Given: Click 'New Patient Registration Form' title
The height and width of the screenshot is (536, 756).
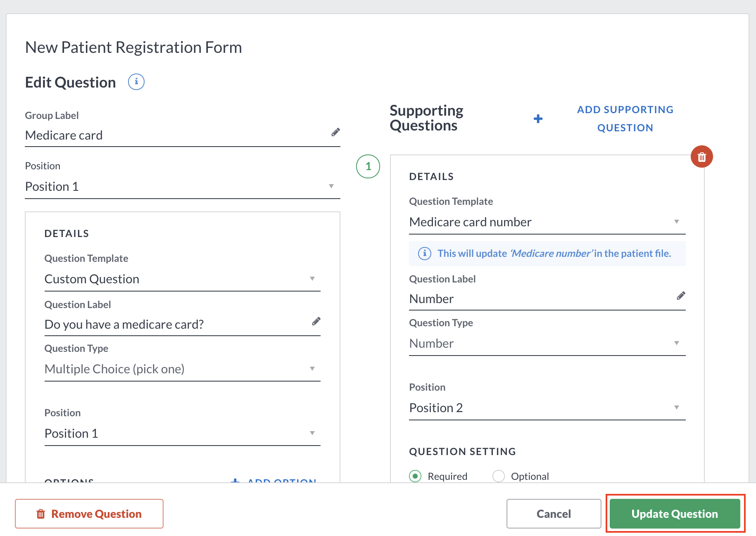Looking at the screenshot, I should (x=133, y=47).
